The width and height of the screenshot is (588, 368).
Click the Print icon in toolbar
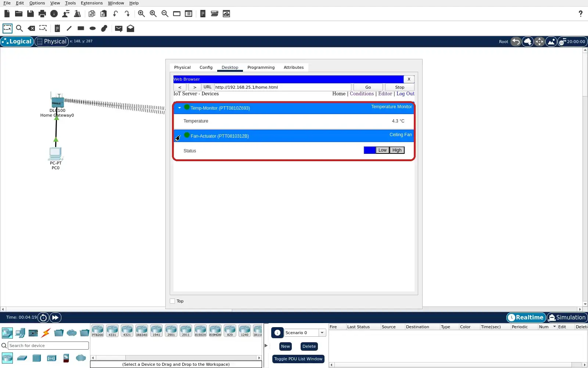42,14
